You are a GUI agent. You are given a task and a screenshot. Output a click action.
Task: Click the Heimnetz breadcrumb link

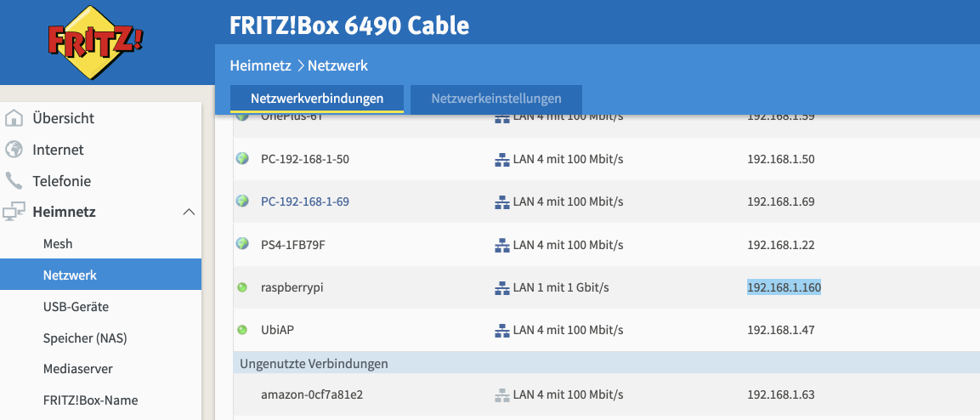tap(260, 65)
